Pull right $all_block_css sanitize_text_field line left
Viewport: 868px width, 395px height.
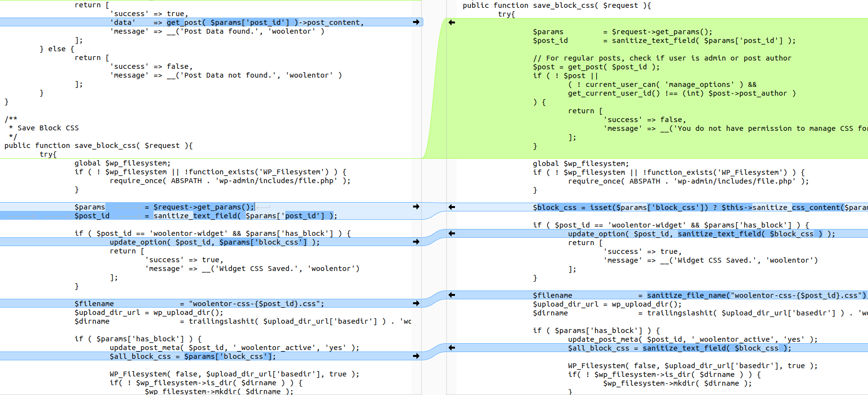(x=452, y=348)
